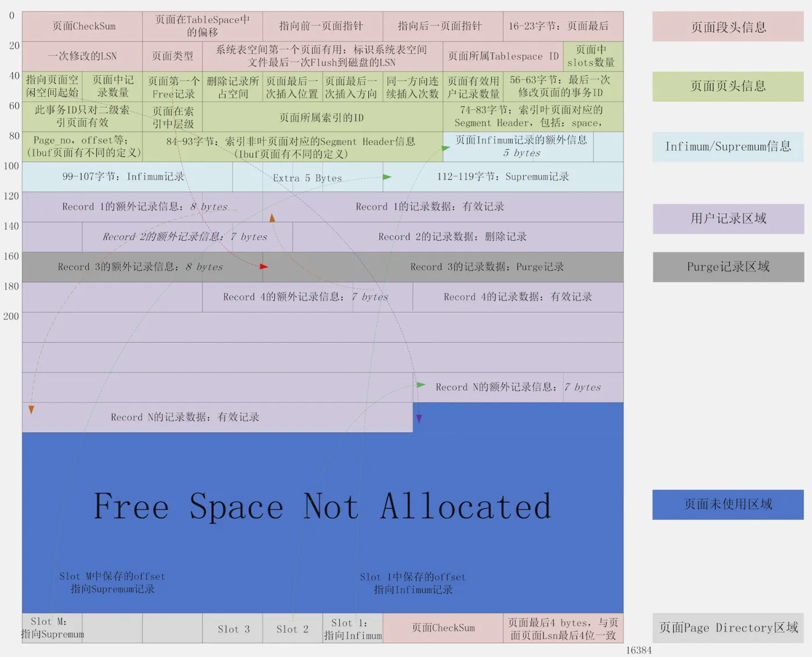The width and height of the screenshot is (812, 657).
Task: Click the 一次修改的LSN cell
Action: (x=82, y=56)
